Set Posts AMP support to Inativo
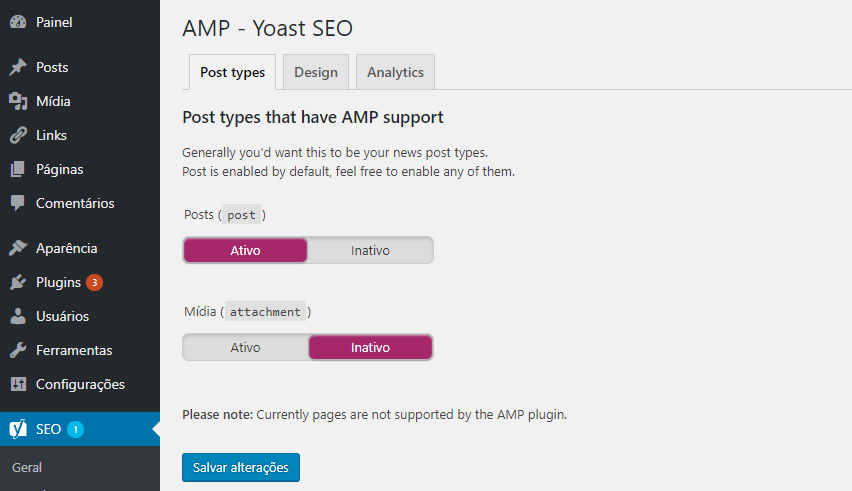852x491 pixels. [370, 250]
